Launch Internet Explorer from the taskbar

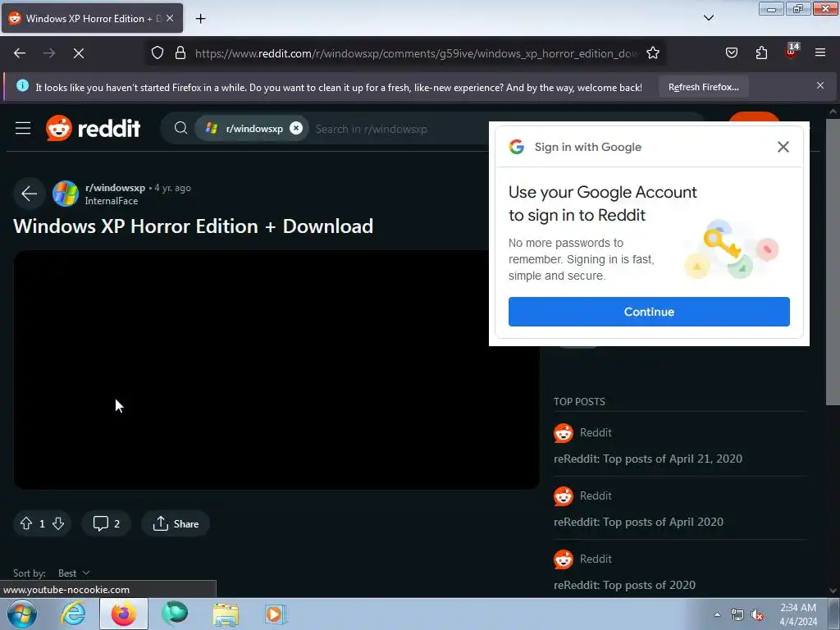[73, 614]
